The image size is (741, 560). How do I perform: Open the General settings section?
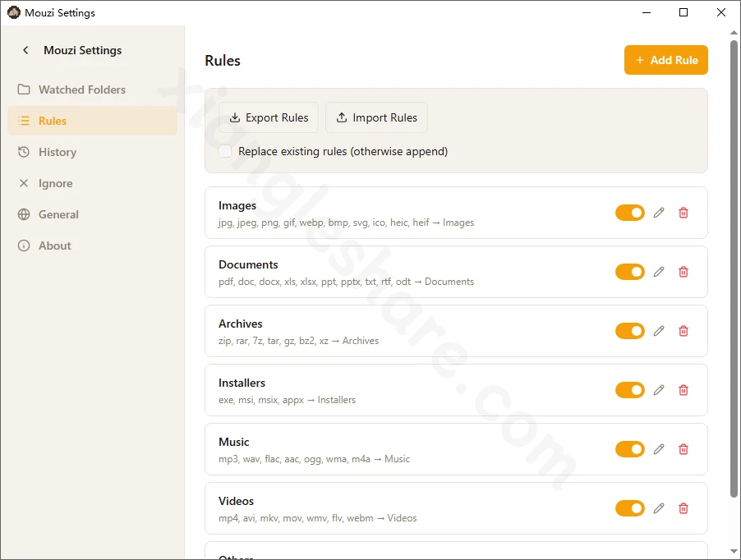point(92,214)
